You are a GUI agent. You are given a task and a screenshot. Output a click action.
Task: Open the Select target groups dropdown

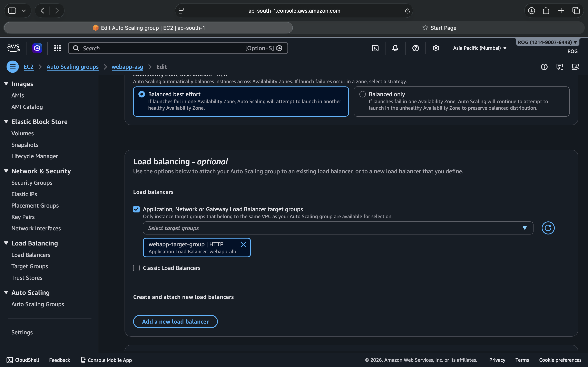[338, 228]
